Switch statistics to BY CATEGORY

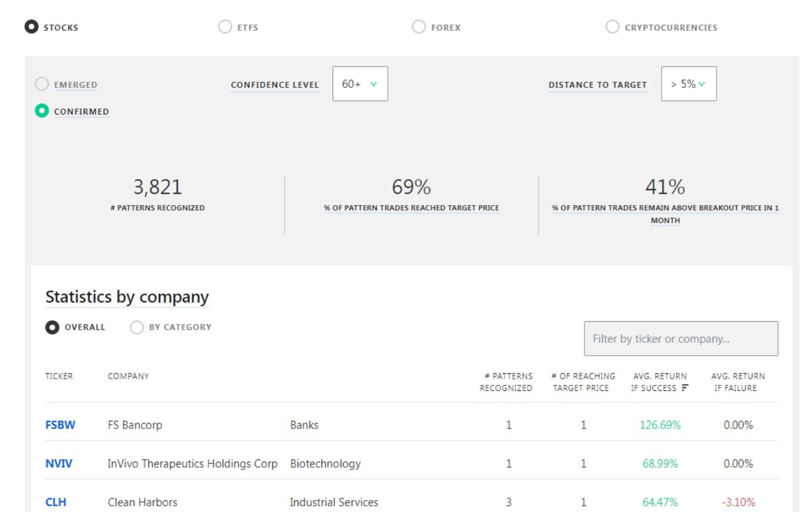136,327
